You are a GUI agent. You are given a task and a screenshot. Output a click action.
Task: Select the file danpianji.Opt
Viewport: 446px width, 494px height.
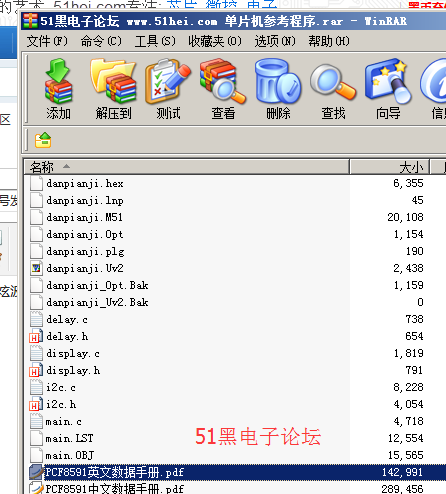[85, 235]
